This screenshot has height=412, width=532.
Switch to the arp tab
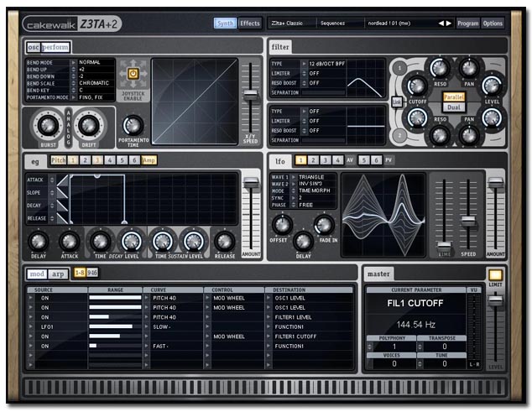pyautogui.click(x=58, y=274)
